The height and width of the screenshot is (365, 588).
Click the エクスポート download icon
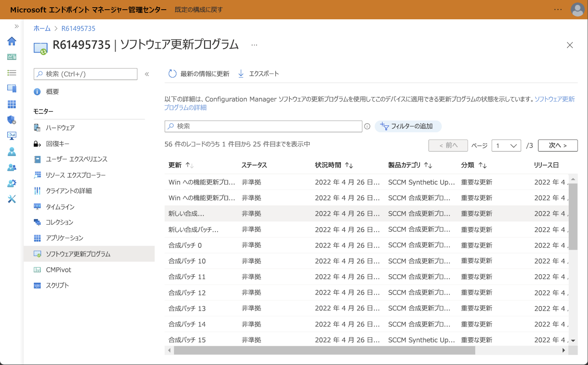[x=241, y=74]
